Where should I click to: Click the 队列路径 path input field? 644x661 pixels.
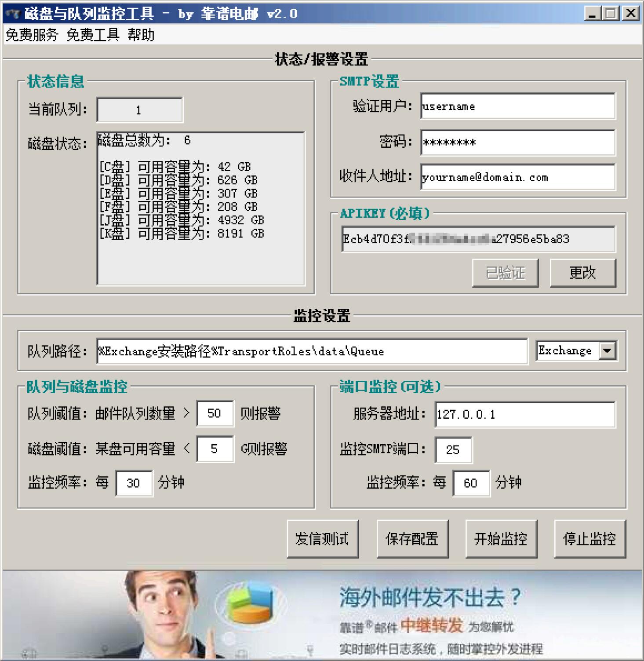[x=312, y=351]
